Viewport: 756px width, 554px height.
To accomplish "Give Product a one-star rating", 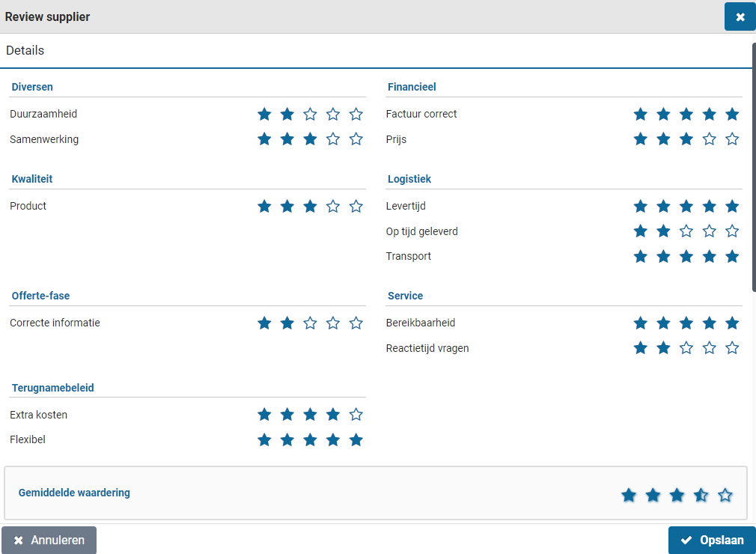I will [264, 207].
